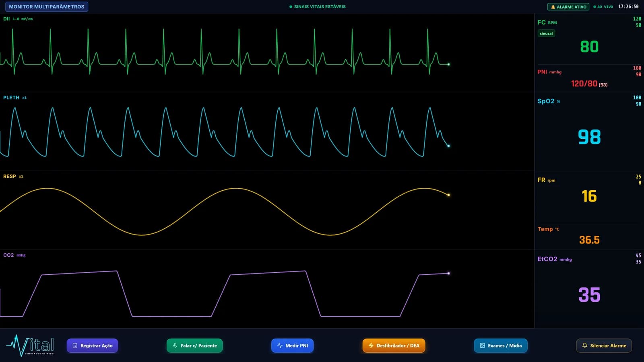Image resolution: width=644 pixels, height=362 pixels.
Task: Open the Registrar Ação button
Action: click(x=92, y=346)
